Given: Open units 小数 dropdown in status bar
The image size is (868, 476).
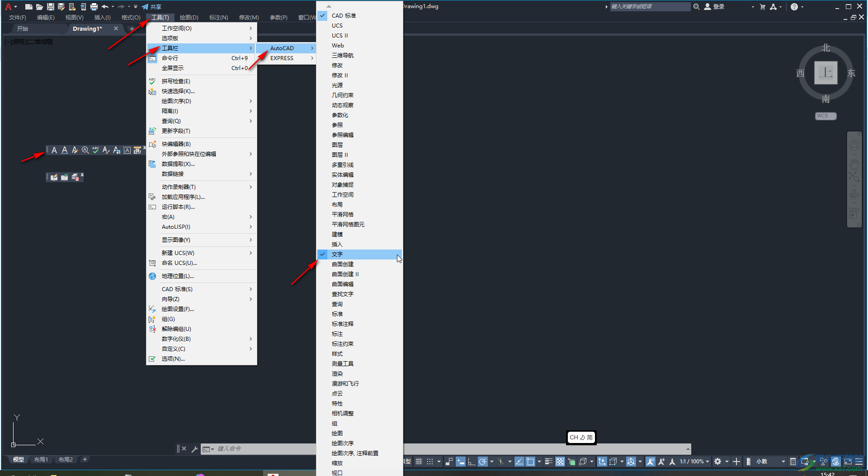Looking at the screenshot, I should [770, 462].
